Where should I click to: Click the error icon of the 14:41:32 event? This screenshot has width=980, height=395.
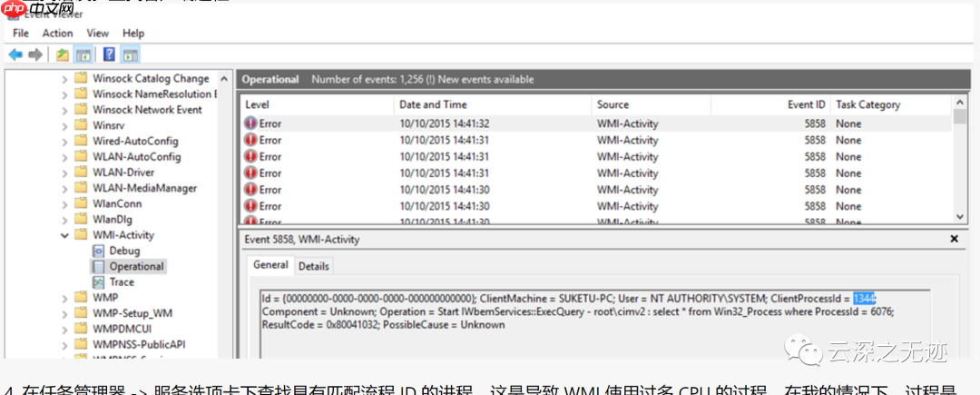pos(250,123)
